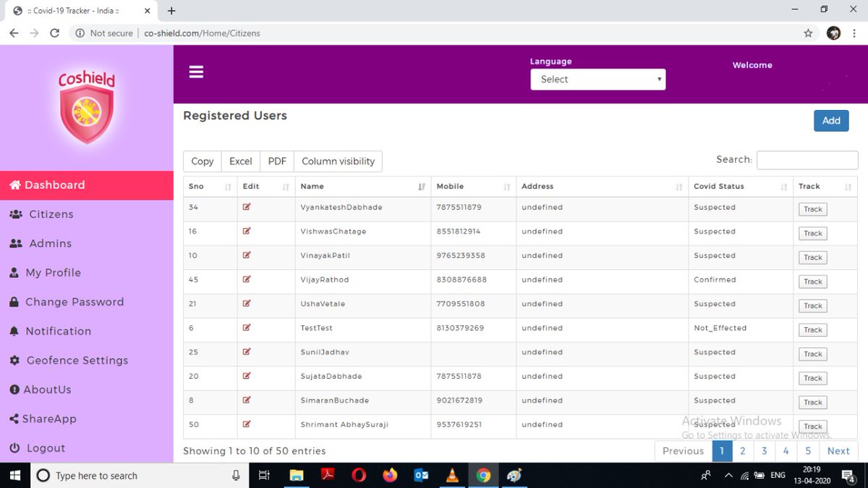The image size is (868, 488).
Task: Focus the table Search field
Action: coord(807,160)
